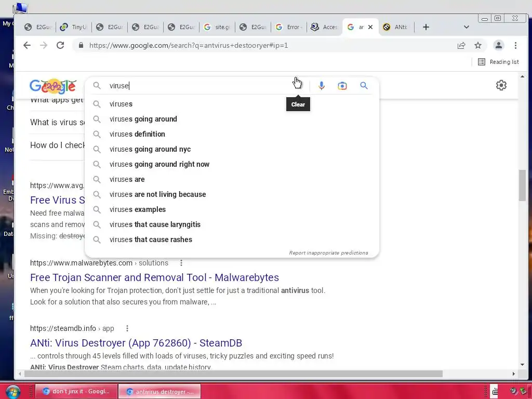
Task: Switch to "don't jinx it" taskbar window
Action: (76, 391)
